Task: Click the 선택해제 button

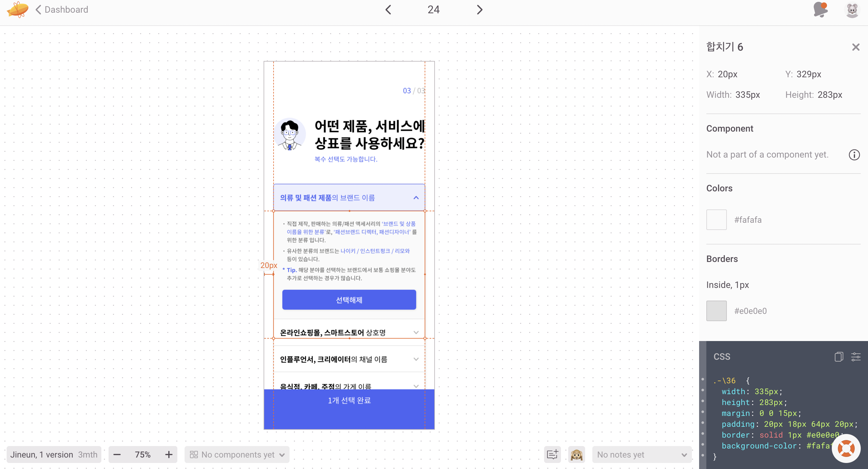Action: click(349, 300)
